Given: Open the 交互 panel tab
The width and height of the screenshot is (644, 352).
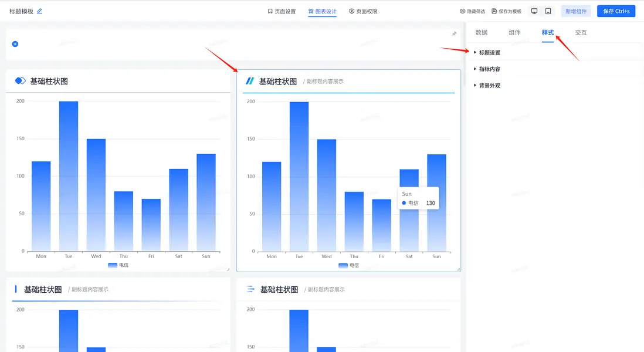Looking at the screenshot, I should click(x=581, y=32).
